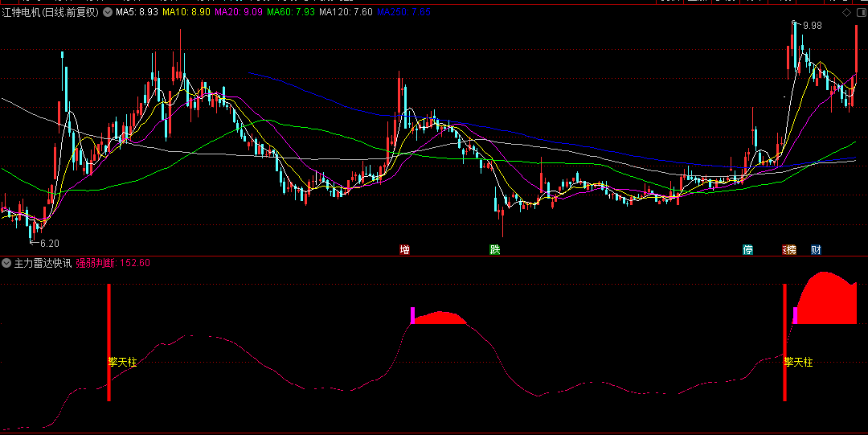The height and width of the screenshot is (435, 868).
Task: Click the 江特电机(日线.前复权) chart title
Action: [x=51, y=13]
